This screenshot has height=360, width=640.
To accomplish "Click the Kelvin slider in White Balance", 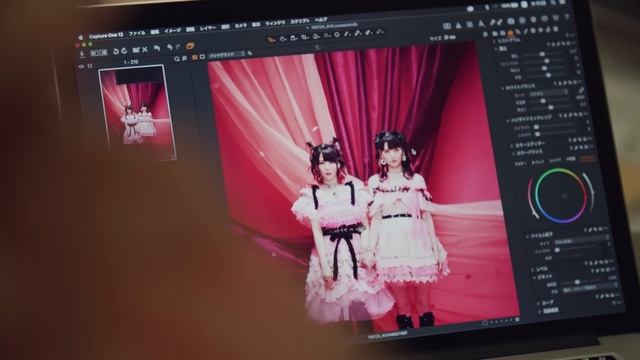I will 543,101.
